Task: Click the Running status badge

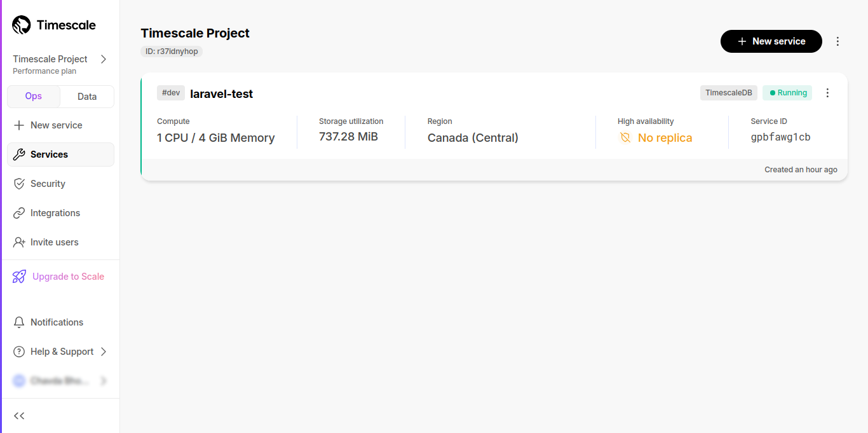Action: click(x=787, y=93)
